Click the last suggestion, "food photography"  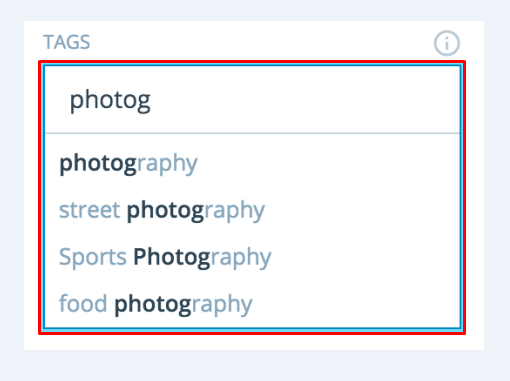click(252, 304)
